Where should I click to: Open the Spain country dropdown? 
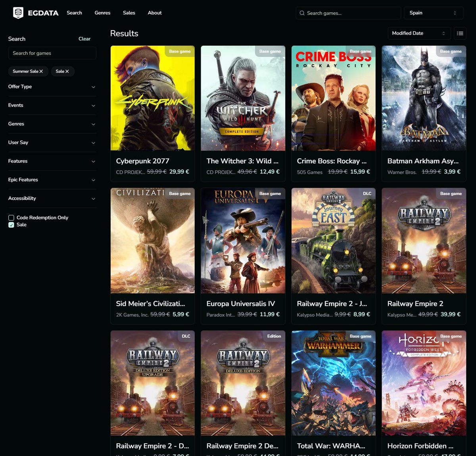pos(434,13)
